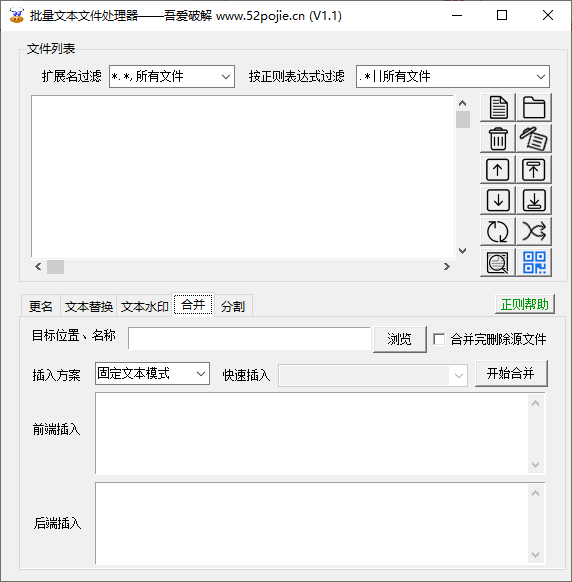Expand the 扩展名过滤 dropdown
This screenshot has height=582, width=572.
pos(172,76)
